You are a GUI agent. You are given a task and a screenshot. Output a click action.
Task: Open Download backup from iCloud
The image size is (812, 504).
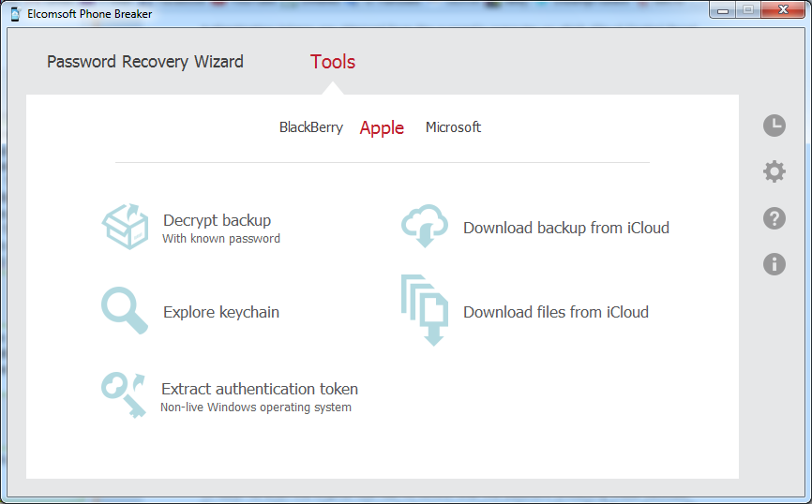tap(566, 228)
